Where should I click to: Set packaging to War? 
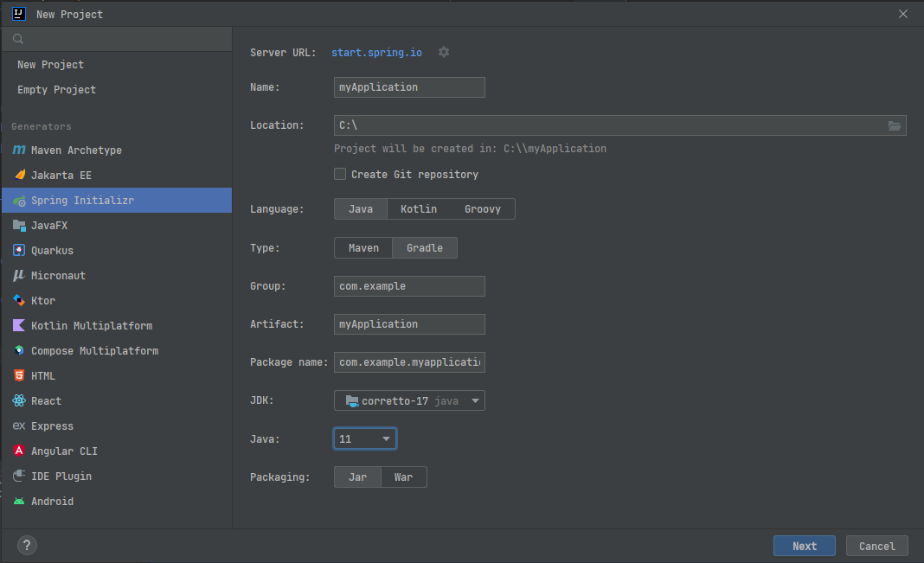point(404,477)
